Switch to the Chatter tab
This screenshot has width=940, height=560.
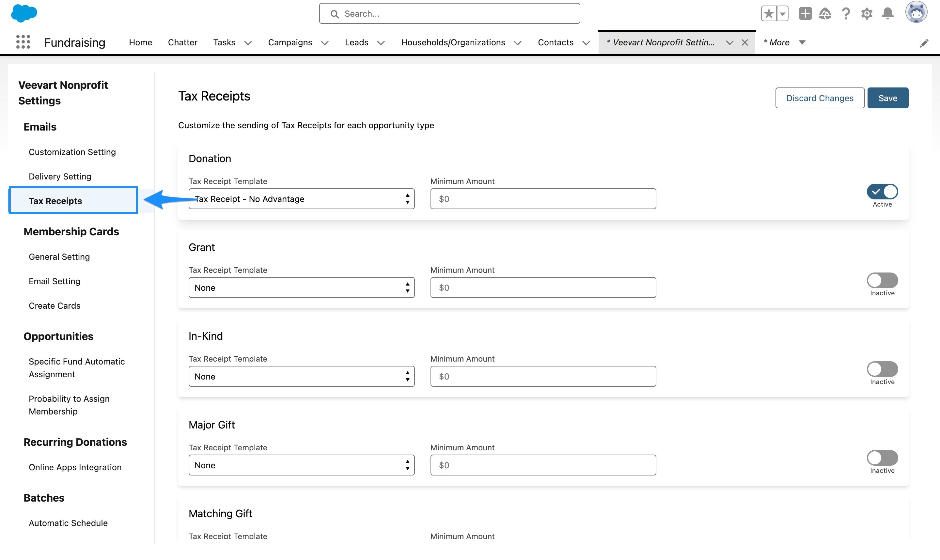pyautogui.click(x=183, y=42)
